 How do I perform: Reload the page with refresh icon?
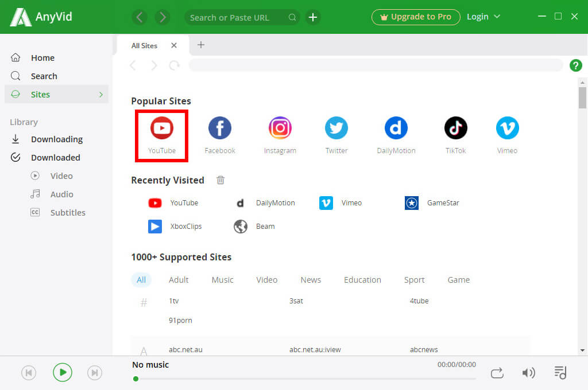pos(174,65)
